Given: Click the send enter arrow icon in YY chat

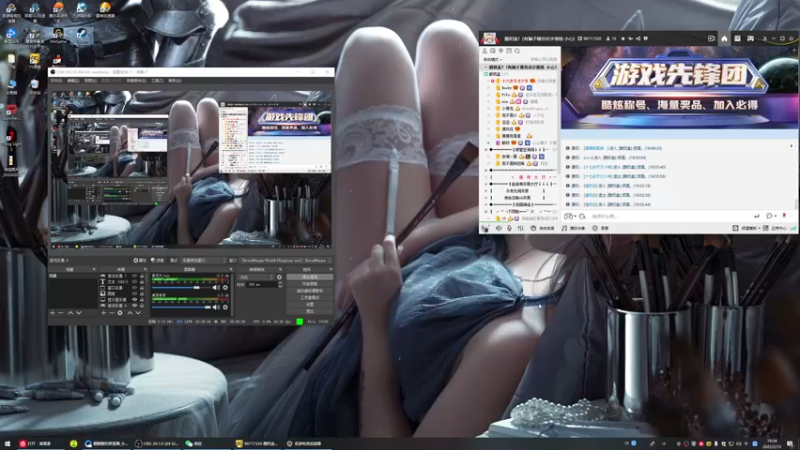Looking at the screenshot, I should point(757,216).
